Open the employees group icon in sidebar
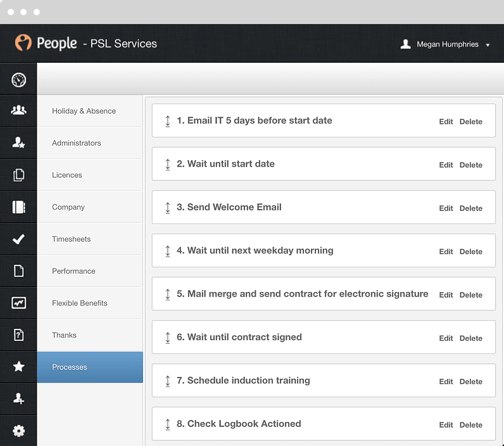This screenshot has height=446, width=504. [18, 110]
